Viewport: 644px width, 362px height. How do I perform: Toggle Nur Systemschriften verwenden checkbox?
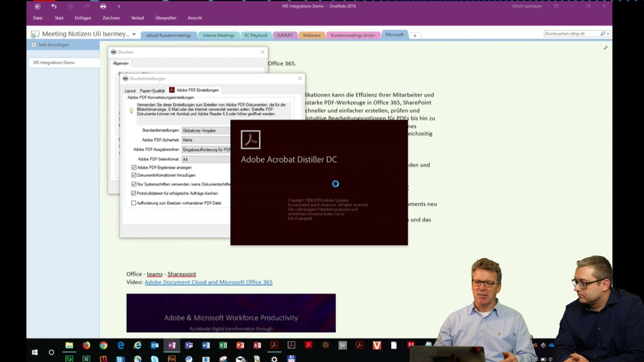click(134, 184)
